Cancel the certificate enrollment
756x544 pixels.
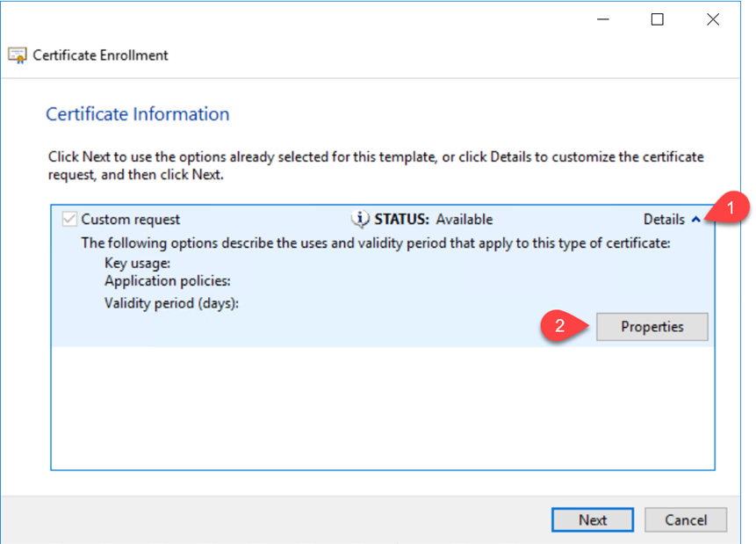[686, 520]
